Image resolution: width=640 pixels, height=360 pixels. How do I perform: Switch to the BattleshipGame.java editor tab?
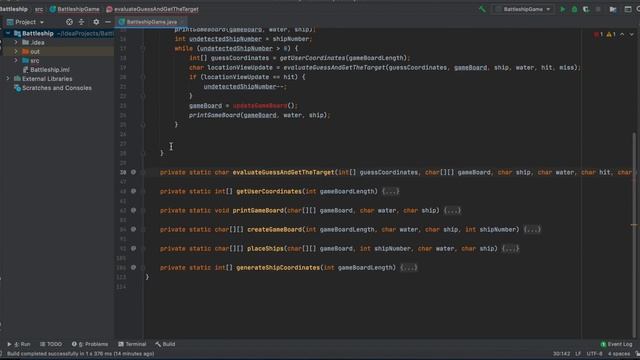pos(151,22)
